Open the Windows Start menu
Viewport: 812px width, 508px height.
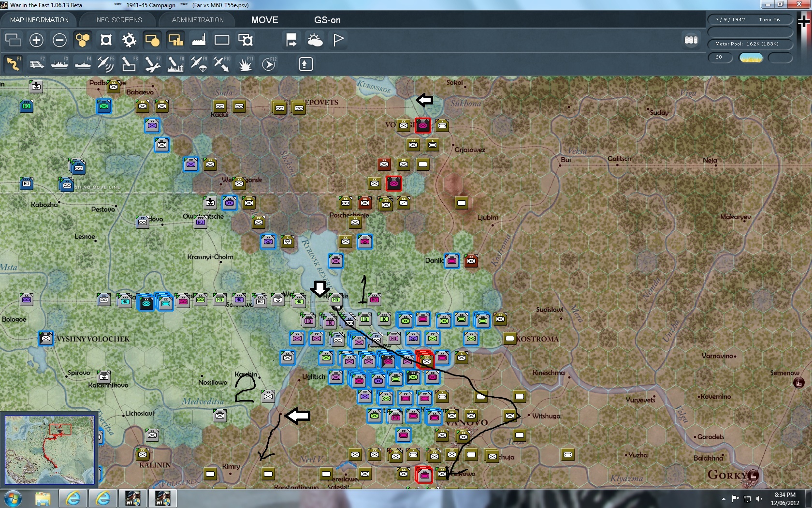tap(13, 498)
